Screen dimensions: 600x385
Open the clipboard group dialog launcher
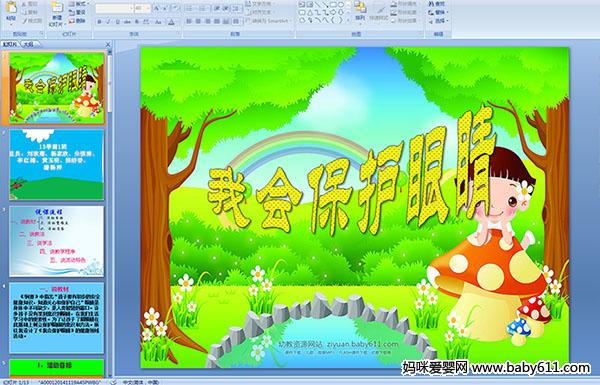pos(41,33)
